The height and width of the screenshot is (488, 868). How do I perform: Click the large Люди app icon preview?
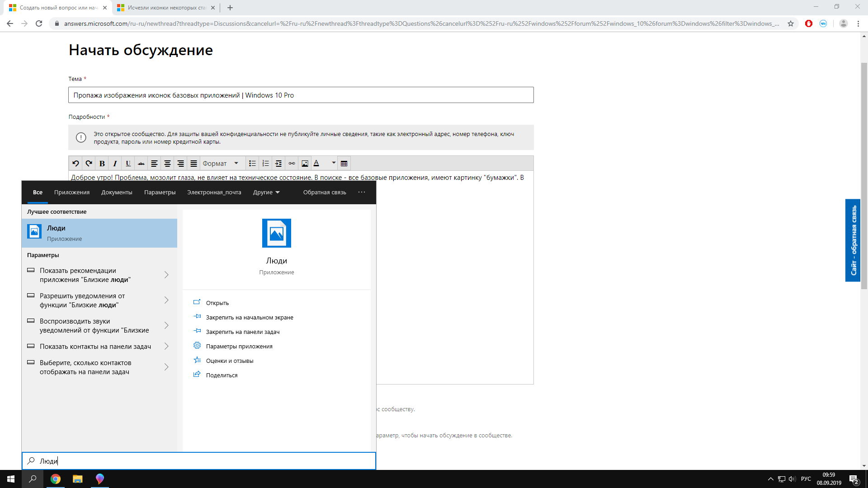click(x=277, y=233)
